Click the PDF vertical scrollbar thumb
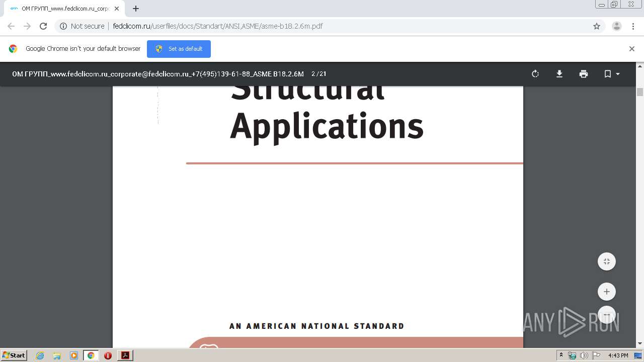The image size is (644, 362). tap(640, 92)
